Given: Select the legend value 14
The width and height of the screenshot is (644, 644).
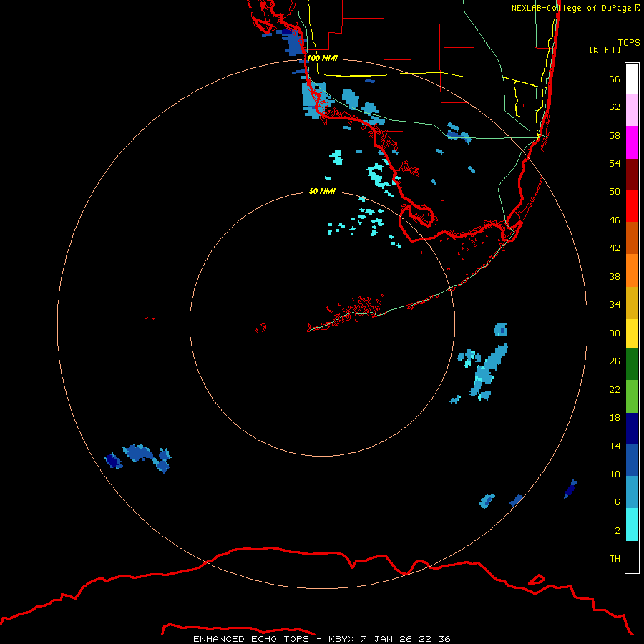Looking at the screenshot, I should tap(615, 446).
